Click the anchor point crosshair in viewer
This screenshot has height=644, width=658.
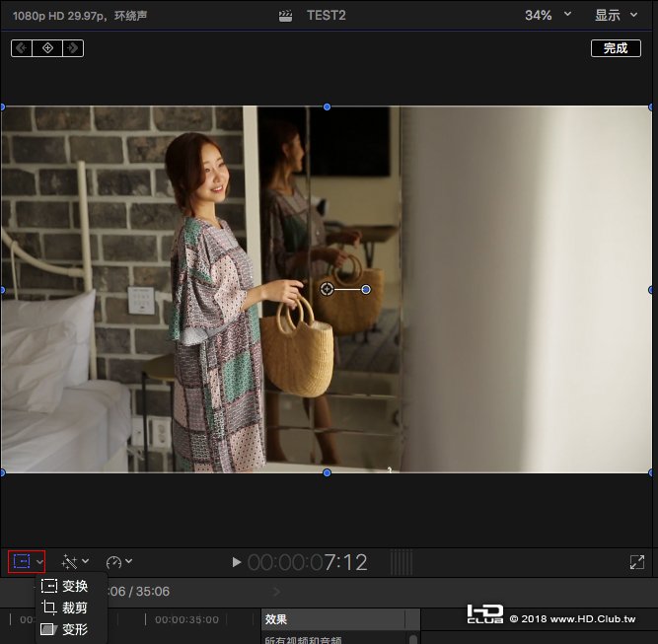tap(327, 289)
